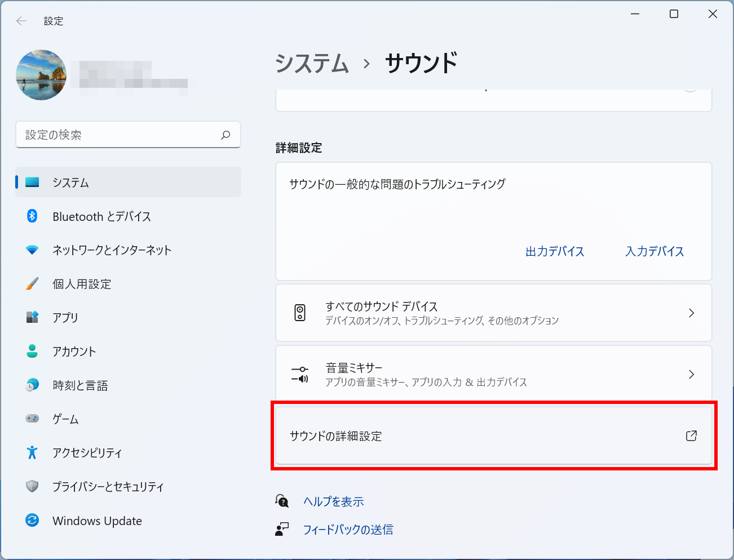This screenshot has height=560, width=734.
Task: Click the 設定の検索 search field
Action: click(118, 135)
